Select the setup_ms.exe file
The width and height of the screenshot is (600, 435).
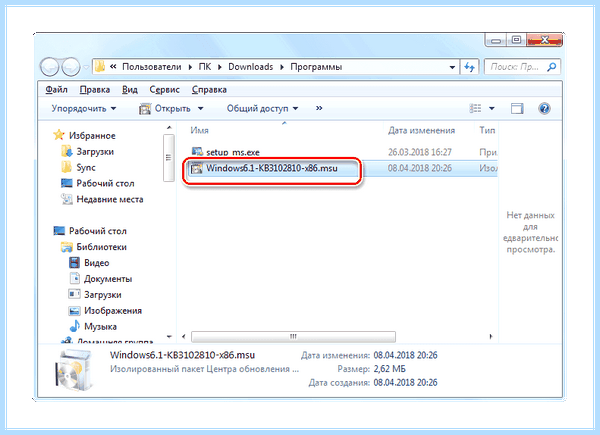coord(233,152)
